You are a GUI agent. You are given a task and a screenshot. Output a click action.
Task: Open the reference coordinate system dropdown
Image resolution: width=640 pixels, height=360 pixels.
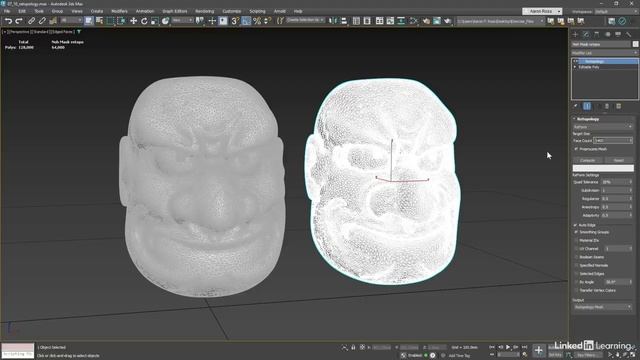pyautogui.click(x=182, y=20)
